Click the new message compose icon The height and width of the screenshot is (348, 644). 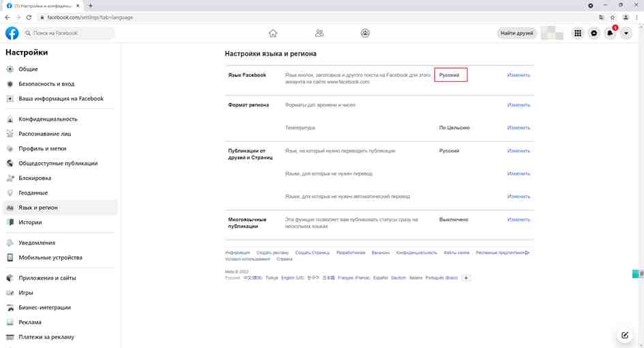click(x=625, y=335)
